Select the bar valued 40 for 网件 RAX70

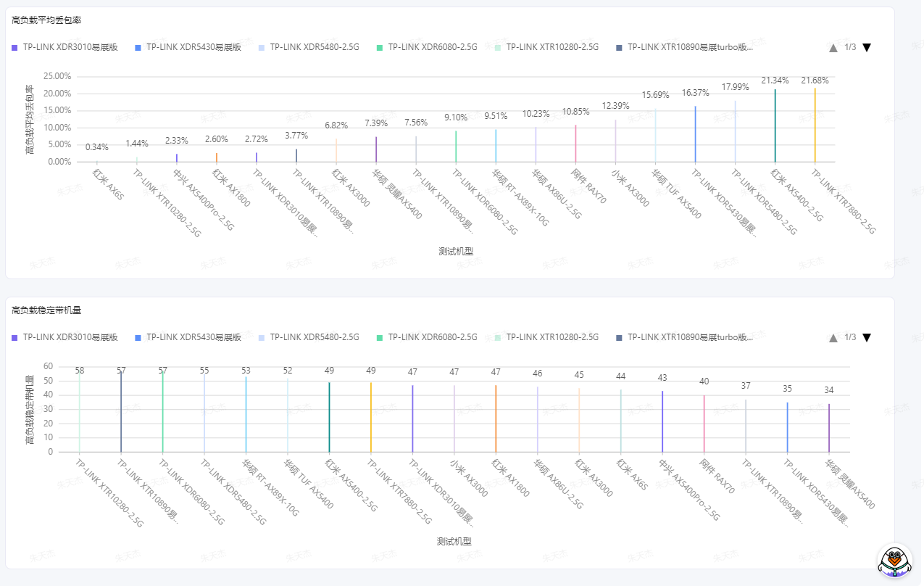[x=704, y=424]
